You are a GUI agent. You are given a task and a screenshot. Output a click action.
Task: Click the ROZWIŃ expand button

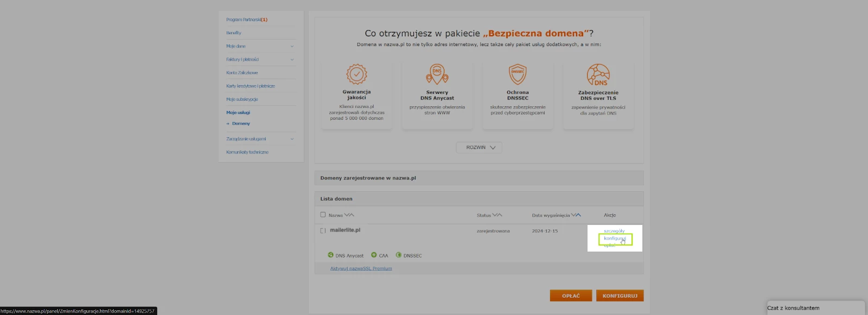(479, 147)
